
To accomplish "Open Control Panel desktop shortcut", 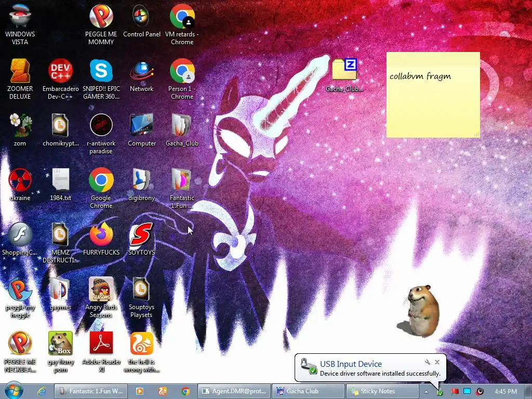I will click(141, 20).
